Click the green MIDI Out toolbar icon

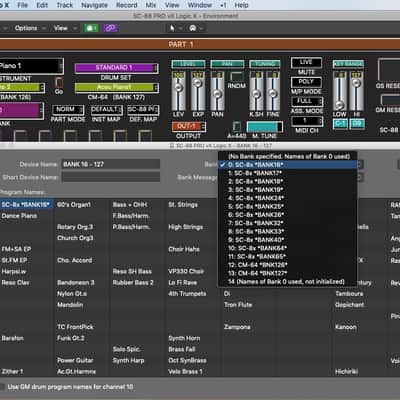91,28
